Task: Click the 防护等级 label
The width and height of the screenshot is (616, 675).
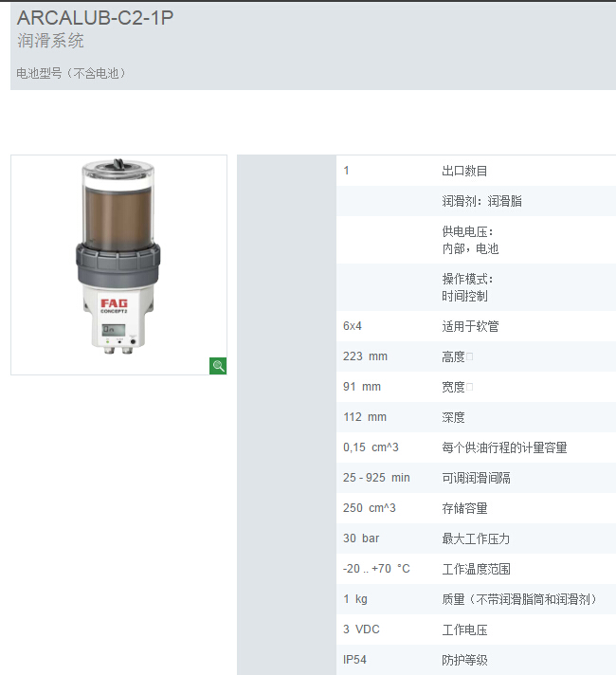Action: [x=464, y=660]
